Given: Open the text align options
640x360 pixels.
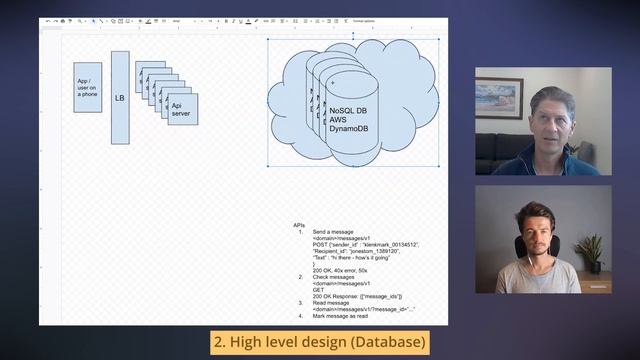Looking at the screenshot, I should [282, 21].
